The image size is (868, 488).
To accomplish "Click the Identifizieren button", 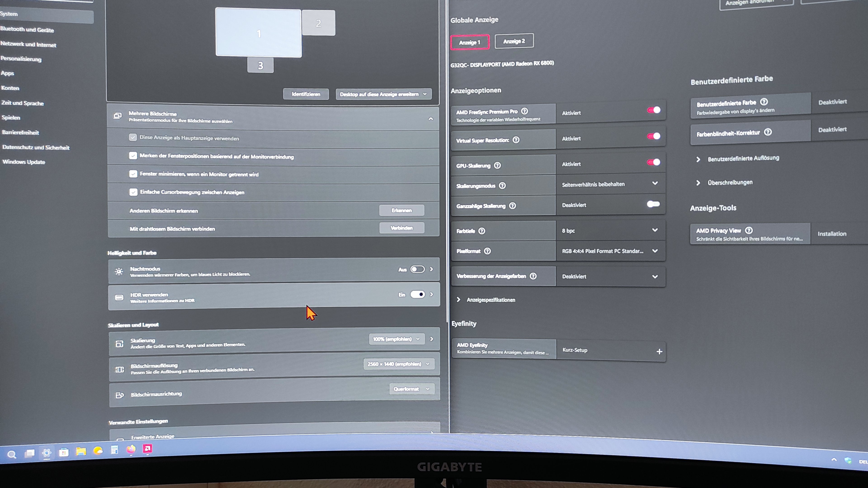I will 306,94.
